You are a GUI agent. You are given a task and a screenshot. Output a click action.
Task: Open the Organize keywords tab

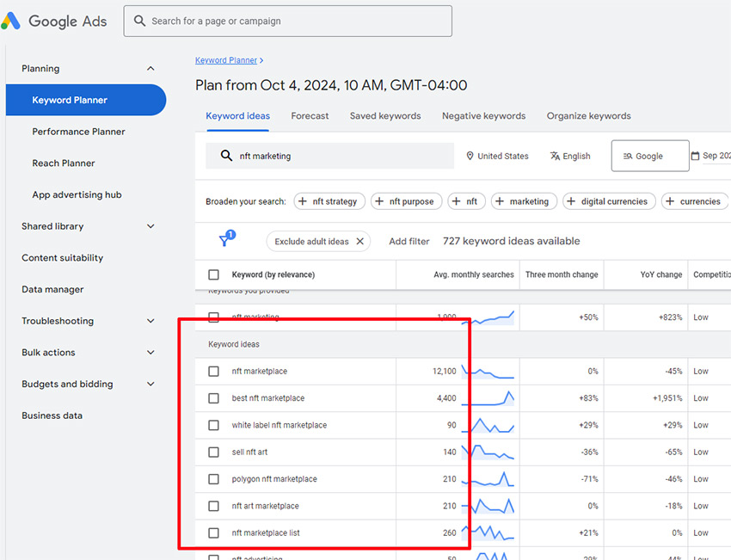point(588,115)
